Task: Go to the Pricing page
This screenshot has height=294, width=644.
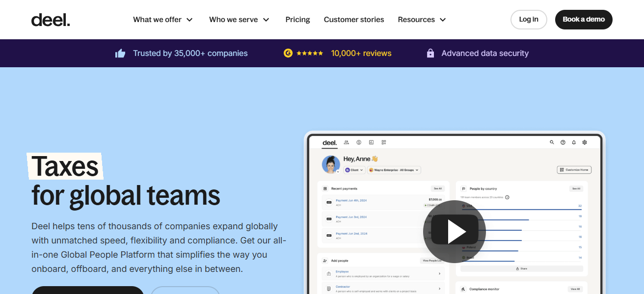Action: pyautogui.click(x=297, y=20)
